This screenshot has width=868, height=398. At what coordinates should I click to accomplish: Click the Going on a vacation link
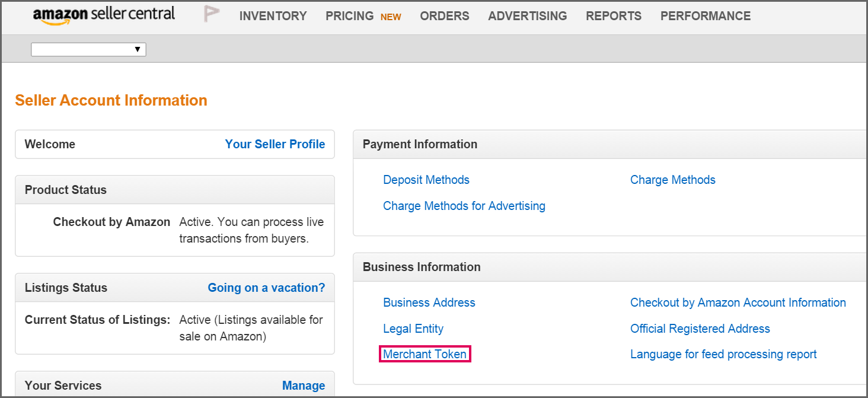click(266, 288)
